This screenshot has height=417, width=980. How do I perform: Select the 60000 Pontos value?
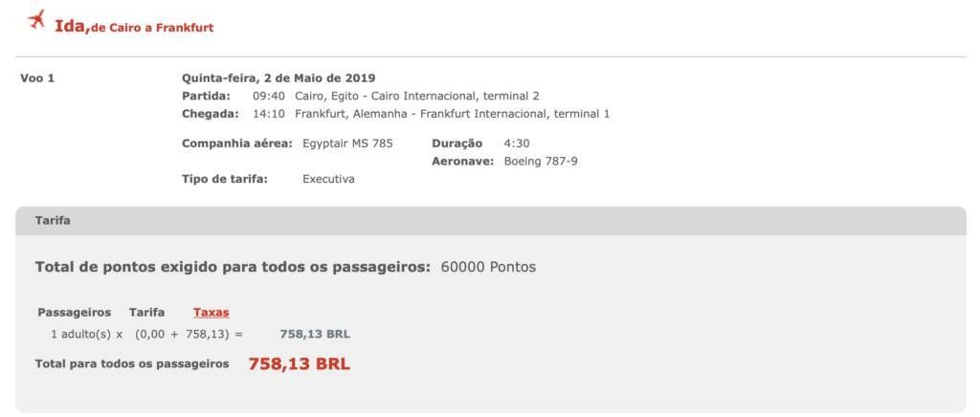(x=488, y=267)
